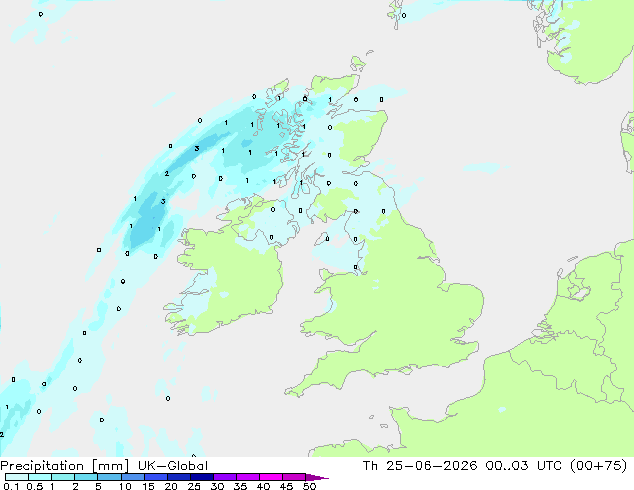This screenshot has width=634, height=490.
Task: Pick the 40–45 mm magenta legend swatch
Action: pos(271,477)
